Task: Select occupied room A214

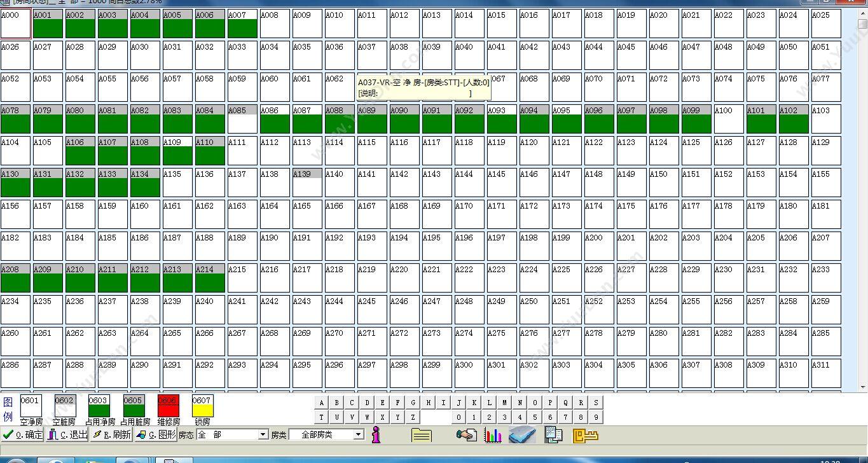Action: coord(210,278)
